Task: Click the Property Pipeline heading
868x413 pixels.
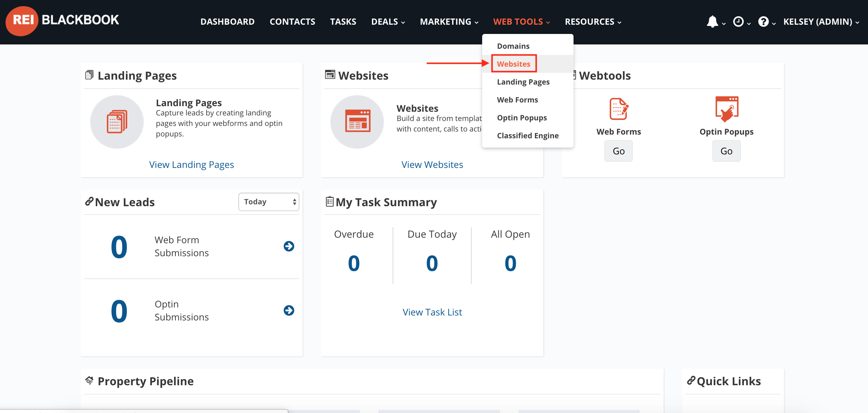Action: 146,381
